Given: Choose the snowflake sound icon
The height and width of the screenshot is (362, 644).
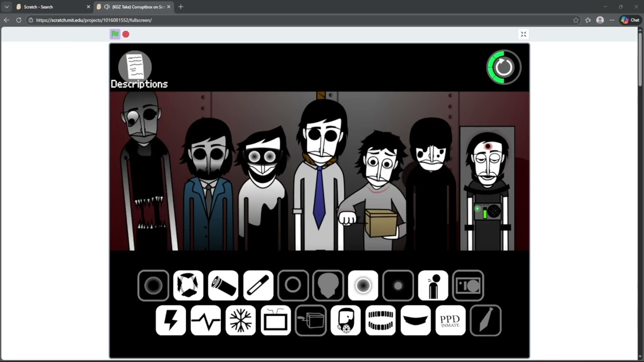Looking at the screenshot, I should [241, 320].
